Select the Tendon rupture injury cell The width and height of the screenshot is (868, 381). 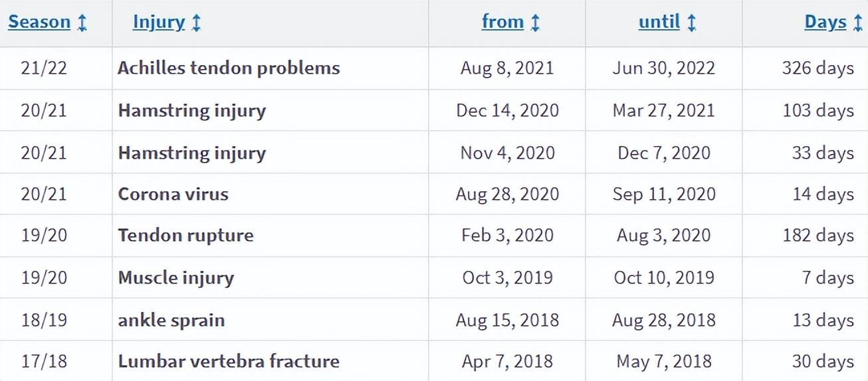185,236
